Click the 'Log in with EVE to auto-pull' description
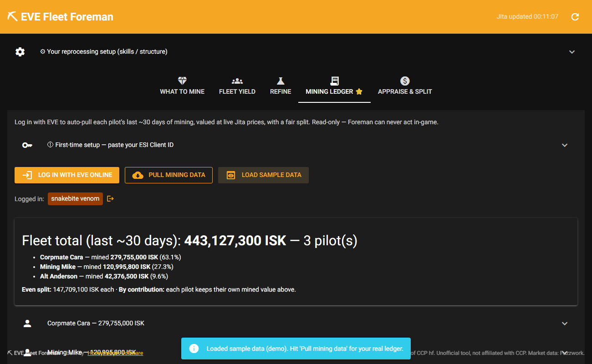592x364 pixels. coord(226,122)
